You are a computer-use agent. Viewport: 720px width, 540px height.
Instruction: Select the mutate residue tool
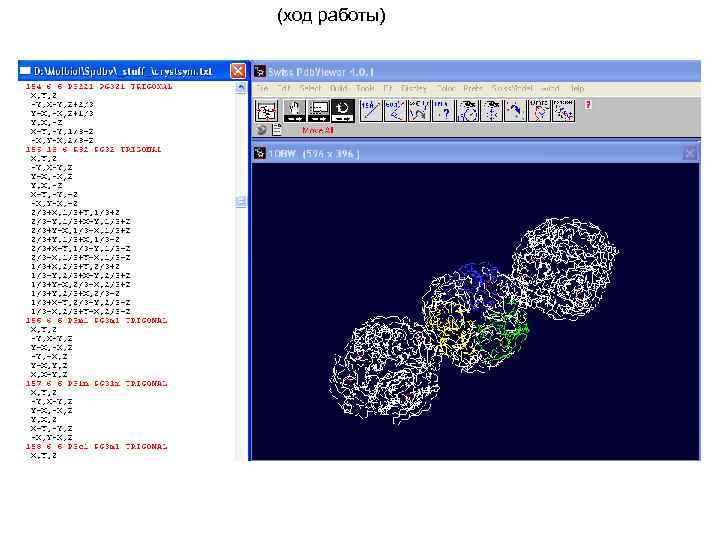pos(539,111)
